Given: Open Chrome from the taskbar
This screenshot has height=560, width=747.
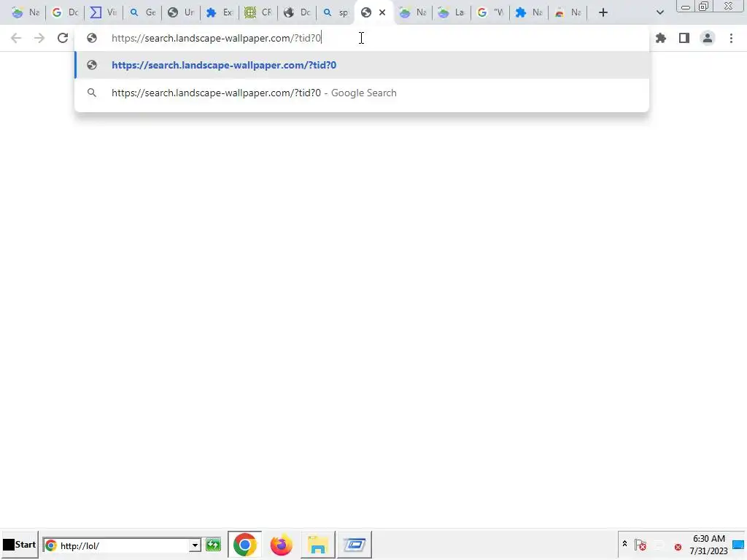Looking at the screenshot, I should coord(244,545).
